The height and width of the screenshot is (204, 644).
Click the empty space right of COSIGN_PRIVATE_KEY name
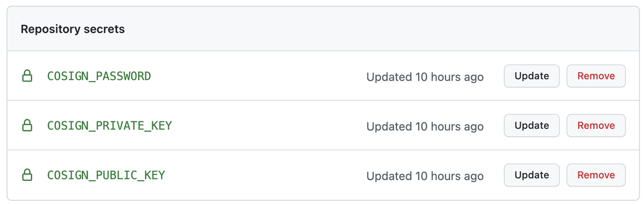pyautogui.click(x=268, y=126)
